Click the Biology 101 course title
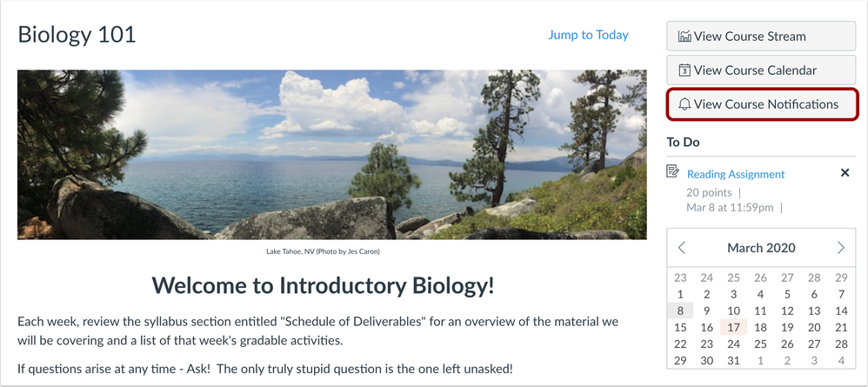Screen dimensions: 868x387 coord(77,35)
